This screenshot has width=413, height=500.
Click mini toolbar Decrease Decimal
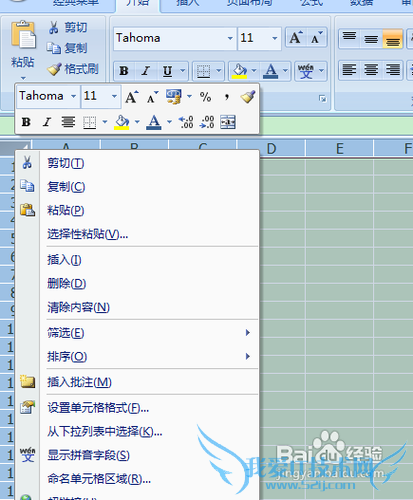pos(207,122)
